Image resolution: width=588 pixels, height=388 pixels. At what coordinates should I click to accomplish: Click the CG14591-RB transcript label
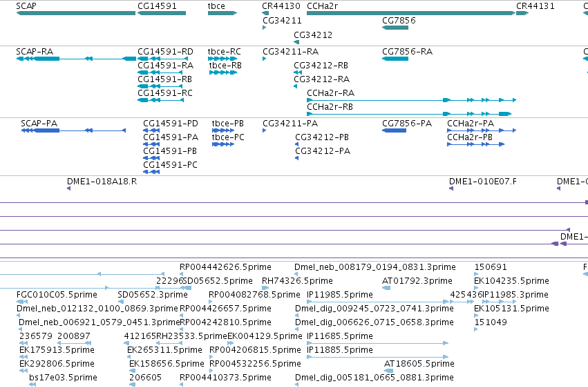tap(164, 79)
